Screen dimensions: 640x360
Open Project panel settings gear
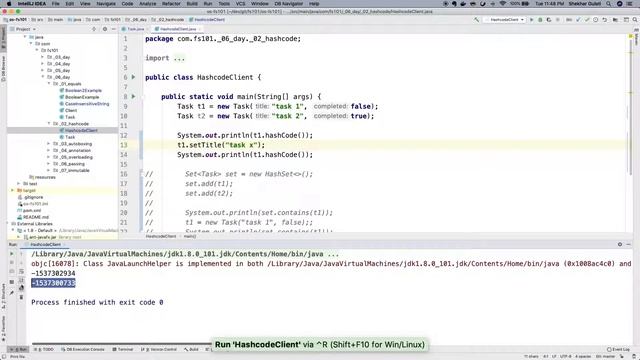coord(105,29)
